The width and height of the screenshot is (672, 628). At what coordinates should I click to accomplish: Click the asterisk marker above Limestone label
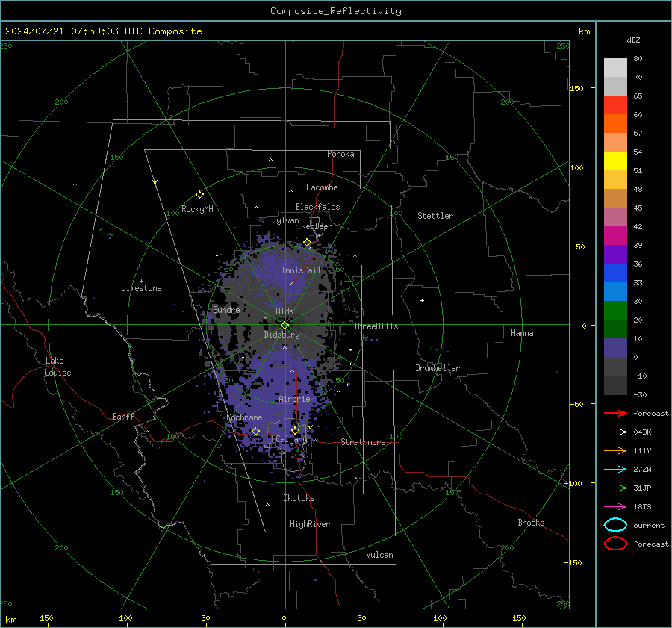click(x=141, y=282)
